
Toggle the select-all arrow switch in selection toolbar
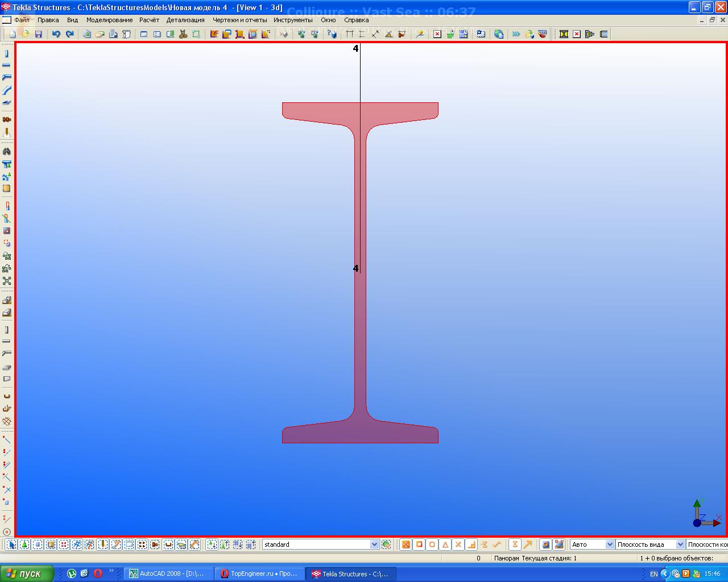click(x=11, y=544)
